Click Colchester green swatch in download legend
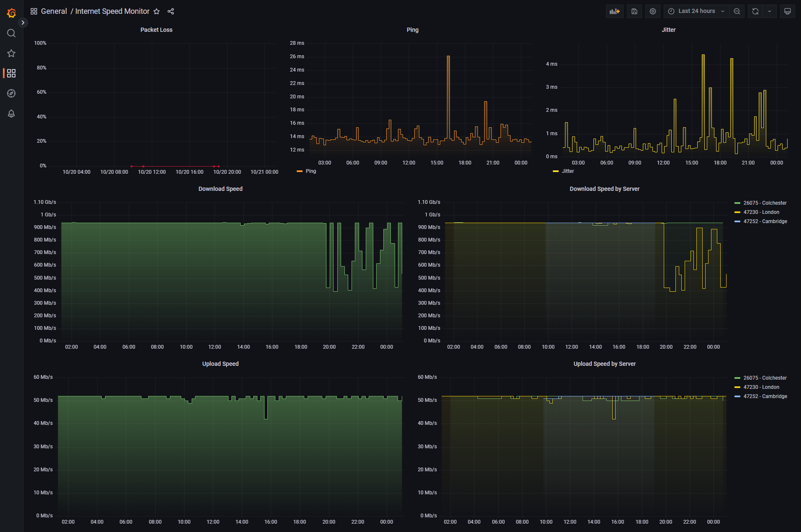The width and height of the screenshot is (801, 532). (x=737, y=203)
